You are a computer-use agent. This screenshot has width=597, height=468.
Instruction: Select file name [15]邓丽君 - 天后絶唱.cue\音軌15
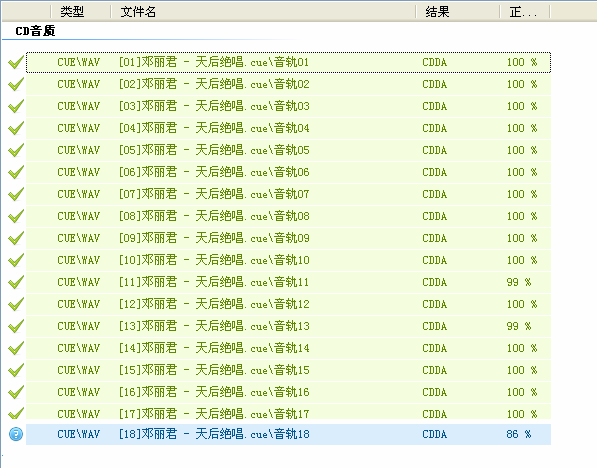click(x=214, y=371)
